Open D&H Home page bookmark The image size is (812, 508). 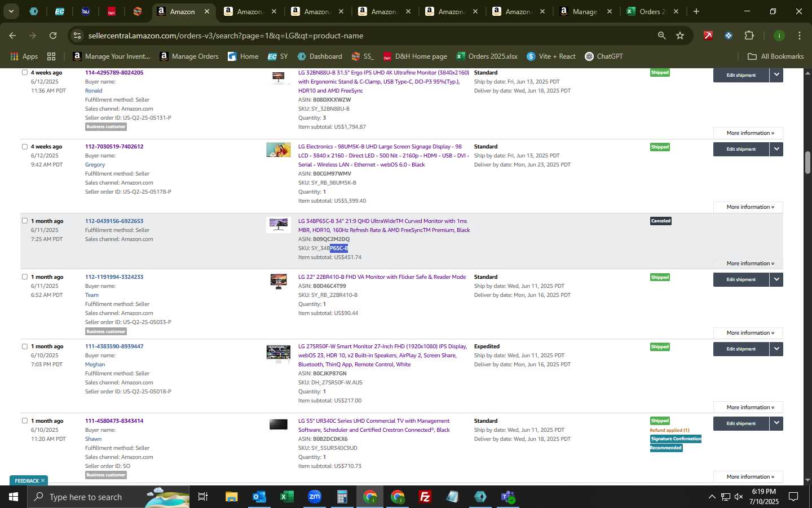(x=415, y=56)
